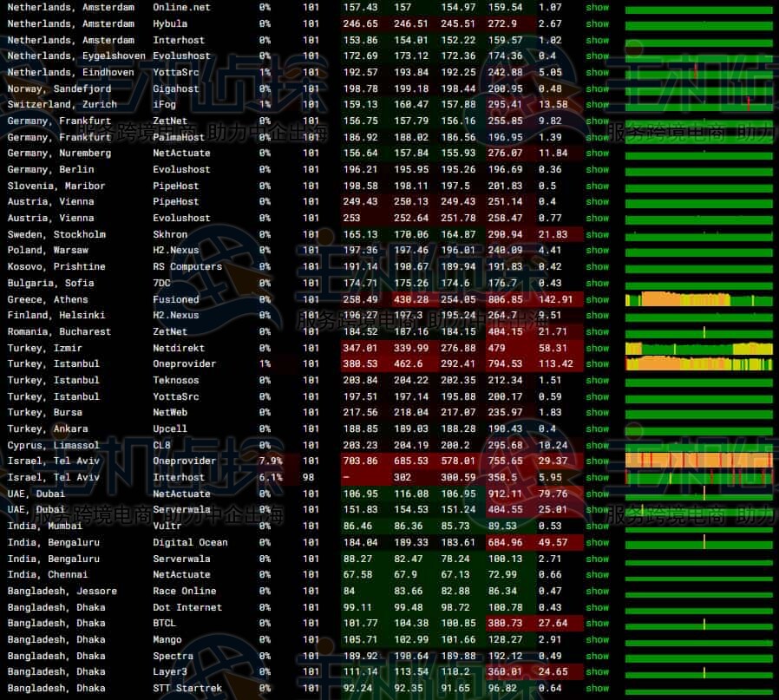Image resolution: width=779 pixels, height=700 pixels.
Task: Select 'Bangladesh, Jessore' location text
Action: click(62, 592)
